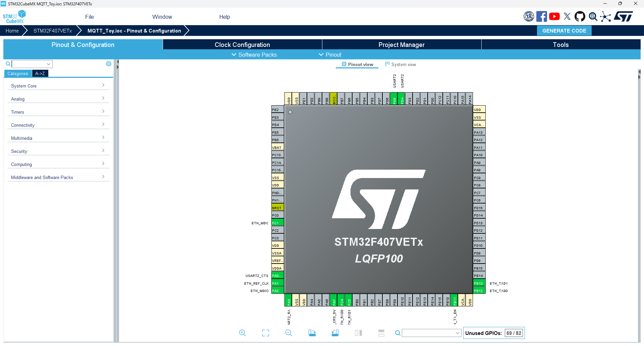644x346 pixels.
Task: Open the Facebook page icon
Action: pyautogui.click(x=542, y=16)
